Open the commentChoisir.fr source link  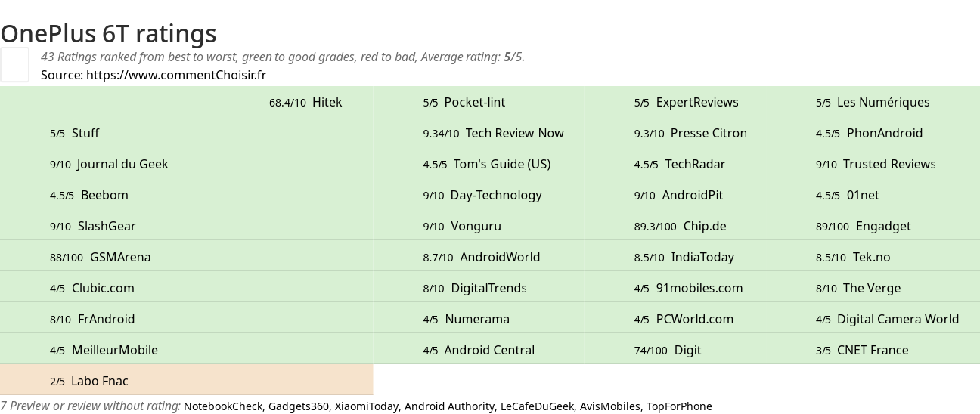pos(176,75)
